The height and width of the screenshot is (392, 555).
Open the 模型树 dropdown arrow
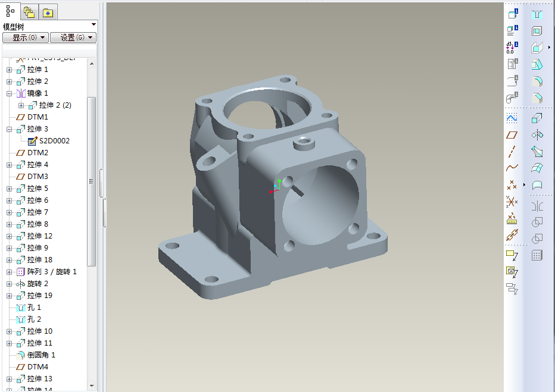point(94,24)
